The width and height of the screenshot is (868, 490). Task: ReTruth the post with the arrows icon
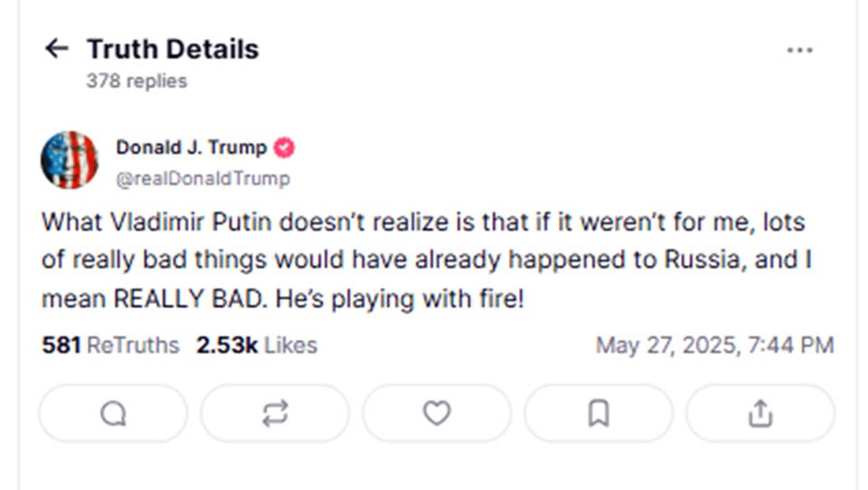[275, 413]
